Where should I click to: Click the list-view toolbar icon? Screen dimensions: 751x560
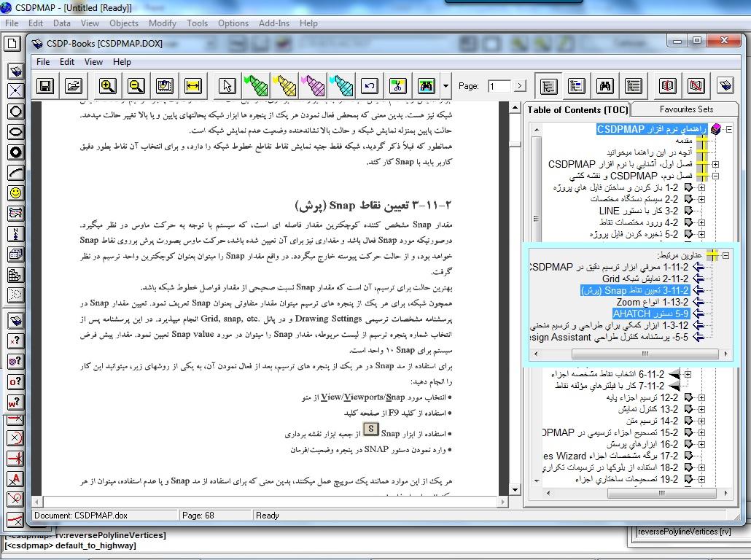(633, 86)
